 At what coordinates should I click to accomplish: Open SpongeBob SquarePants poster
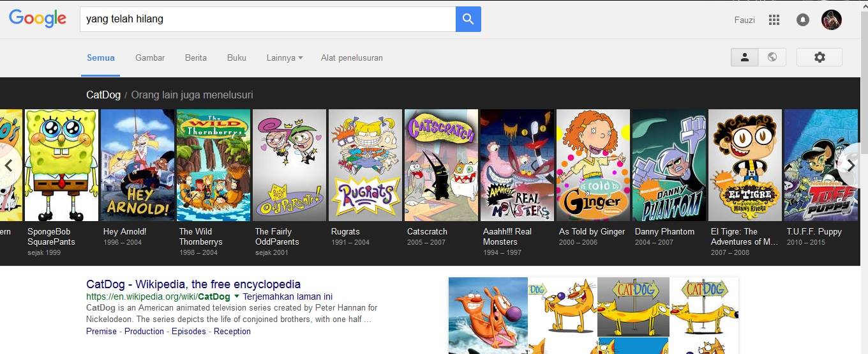click(x=61, y=165)
